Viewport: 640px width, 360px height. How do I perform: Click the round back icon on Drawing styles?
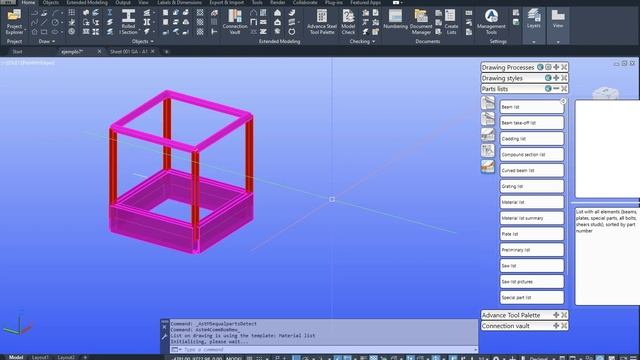pos(548,78)
